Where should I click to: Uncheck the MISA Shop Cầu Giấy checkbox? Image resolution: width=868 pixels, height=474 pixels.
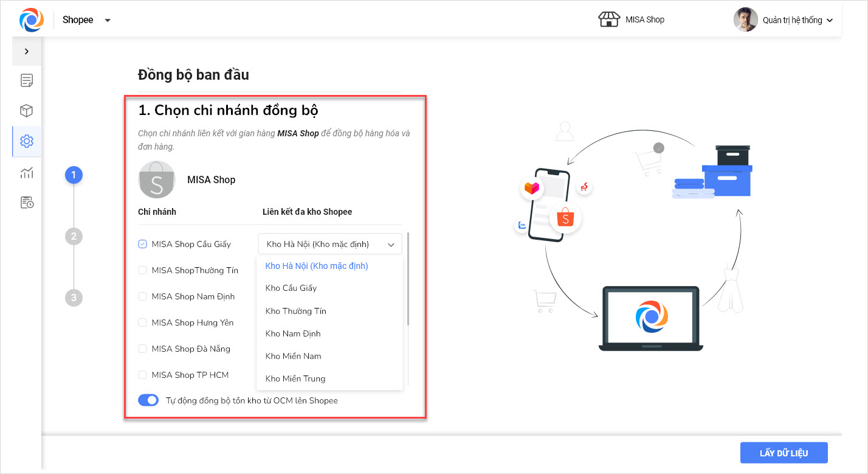click(143, 244)
